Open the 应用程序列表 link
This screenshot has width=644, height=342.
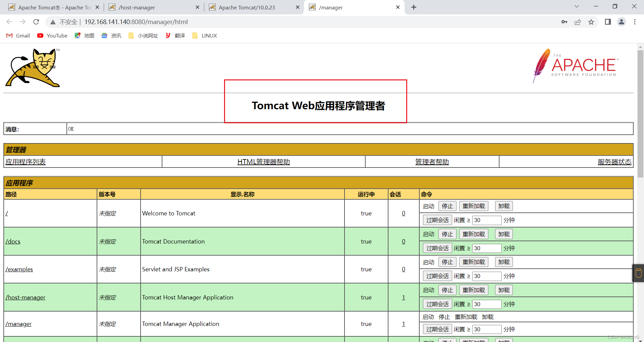[x=25, y=162]
